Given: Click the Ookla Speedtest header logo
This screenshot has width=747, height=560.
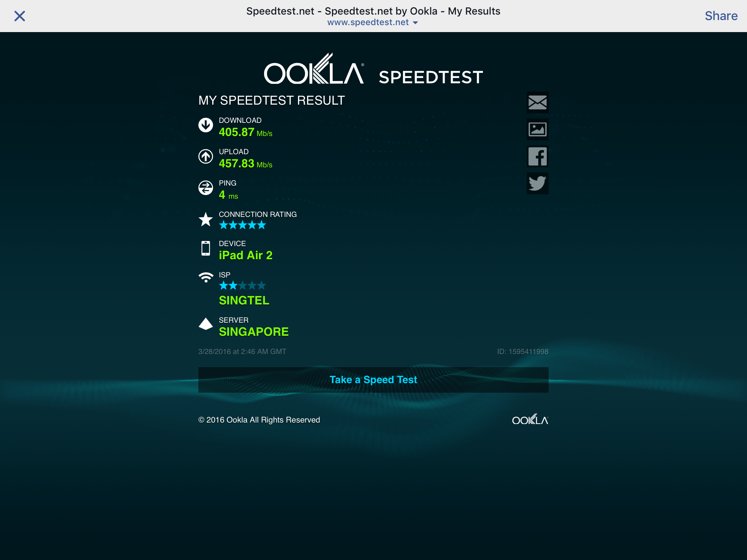Looking at the screenshot, I should click(373, 69).
